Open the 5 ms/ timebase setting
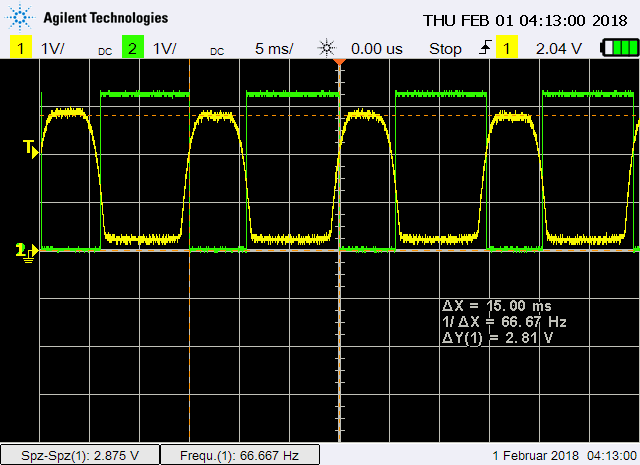 (x=275, y=48)
